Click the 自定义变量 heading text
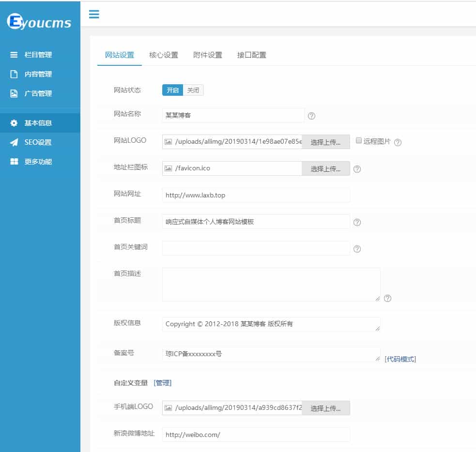Image resolution: width=476 pixels, height=452 pixels. click(x=131, y=383)
